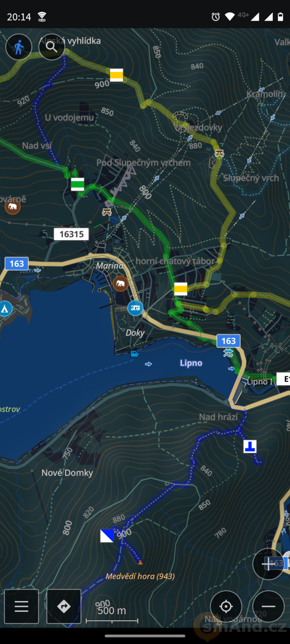Tap the road 16315 label
The width and height of the screenshot is (290, 644).
(x=71, y=234)
